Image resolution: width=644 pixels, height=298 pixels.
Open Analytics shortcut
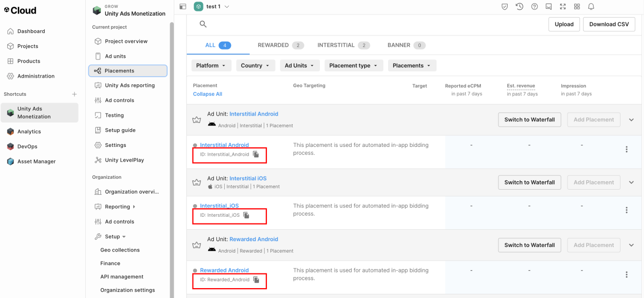pos(29,132)
